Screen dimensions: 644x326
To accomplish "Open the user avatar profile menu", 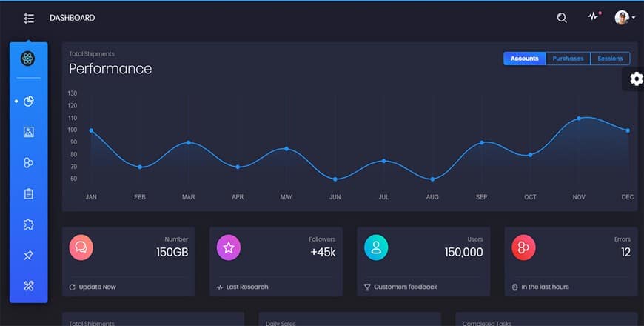I will pos(624,18).
